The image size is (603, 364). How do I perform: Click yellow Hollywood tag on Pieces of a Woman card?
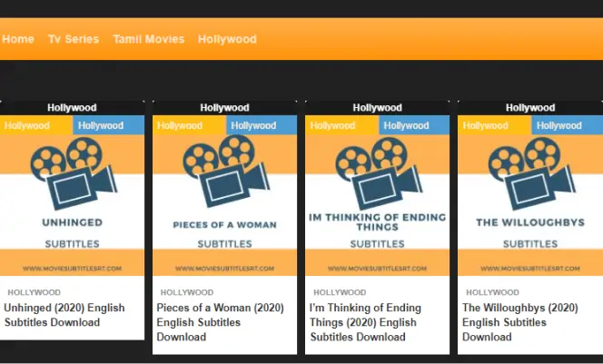pyautogui.click(x=189, y=125)
